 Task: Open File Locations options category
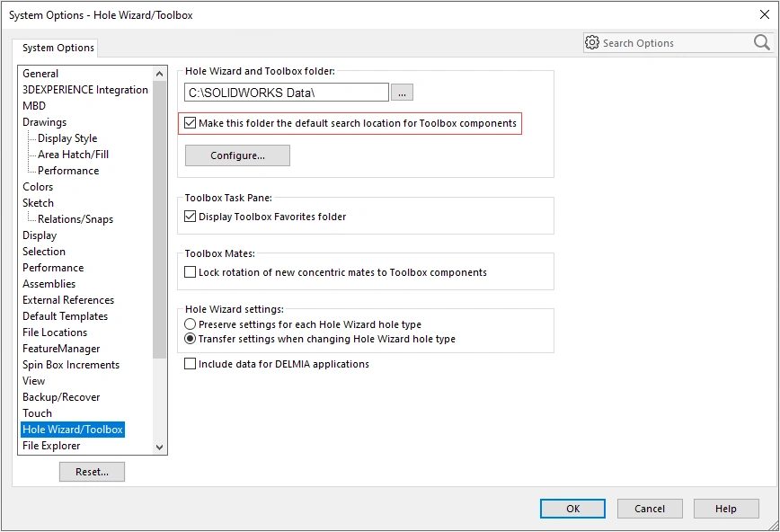(x=55, y=332)
